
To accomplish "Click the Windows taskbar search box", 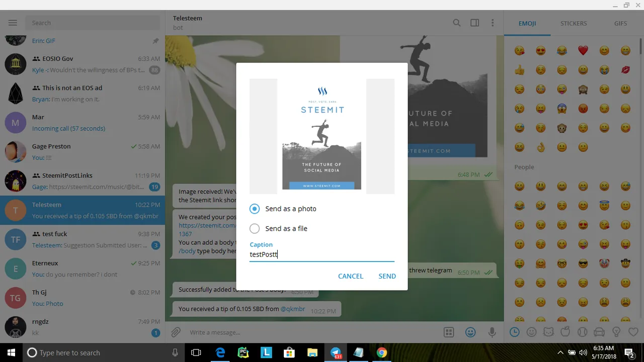I will [104, 352].
